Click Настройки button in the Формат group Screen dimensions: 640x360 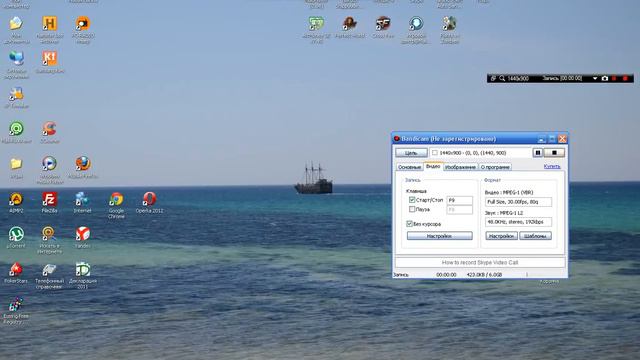pos(501,236)
